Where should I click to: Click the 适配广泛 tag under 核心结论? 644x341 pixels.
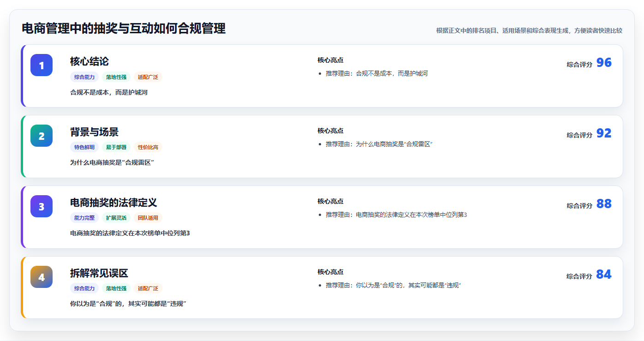[148, 77]
